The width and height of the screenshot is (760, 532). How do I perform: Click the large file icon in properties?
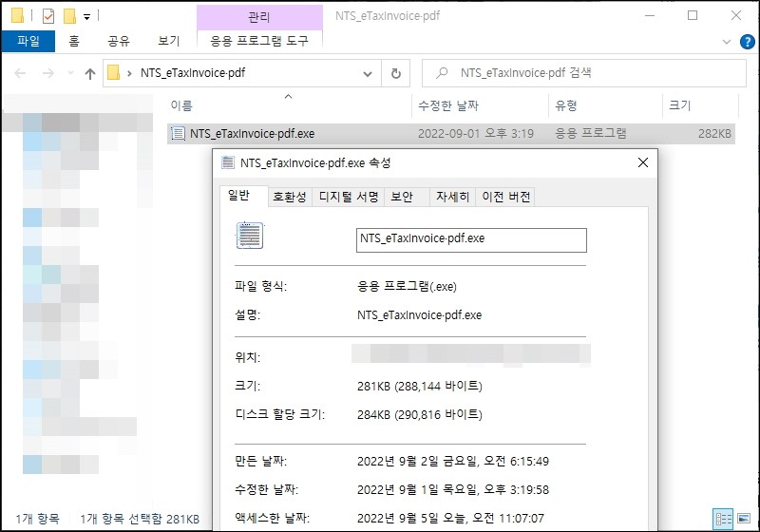pyautogui.click(x=250, y=236)
